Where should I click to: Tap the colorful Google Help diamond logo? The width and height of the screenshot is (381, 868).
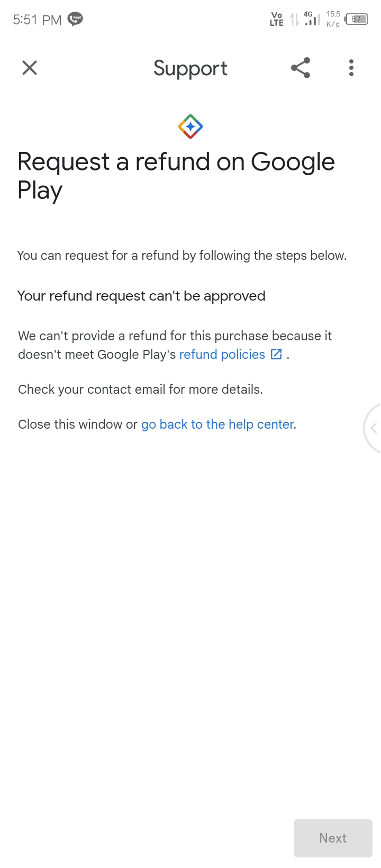click(190, 126)
